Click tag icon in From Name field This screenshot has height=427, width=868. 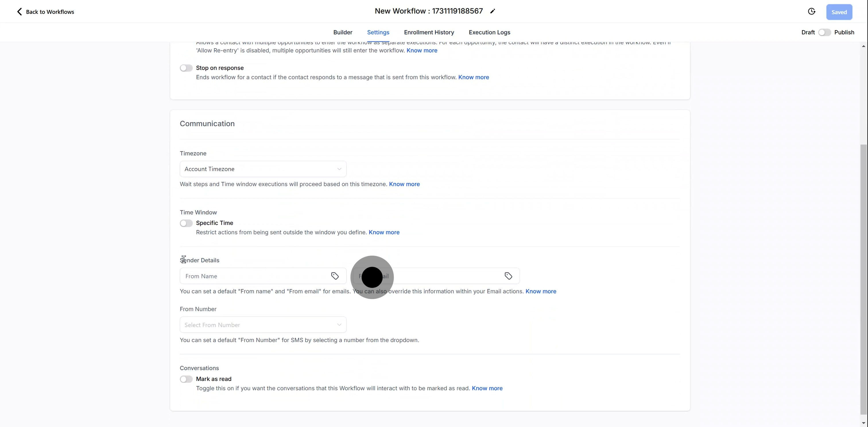[335, 276]
